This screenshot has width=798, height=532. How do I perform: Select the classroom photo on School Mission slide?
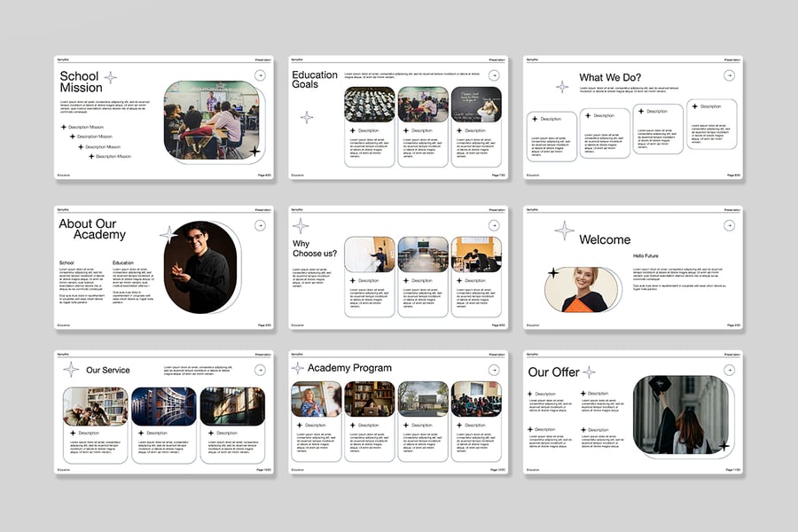pyautogui.click(x=212, y=121)
